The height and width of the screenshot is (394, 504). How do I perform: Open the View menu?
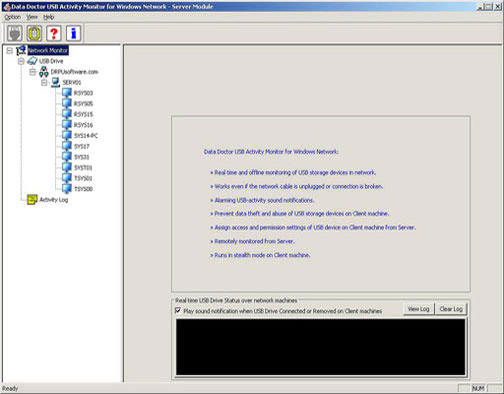(32, 17)
